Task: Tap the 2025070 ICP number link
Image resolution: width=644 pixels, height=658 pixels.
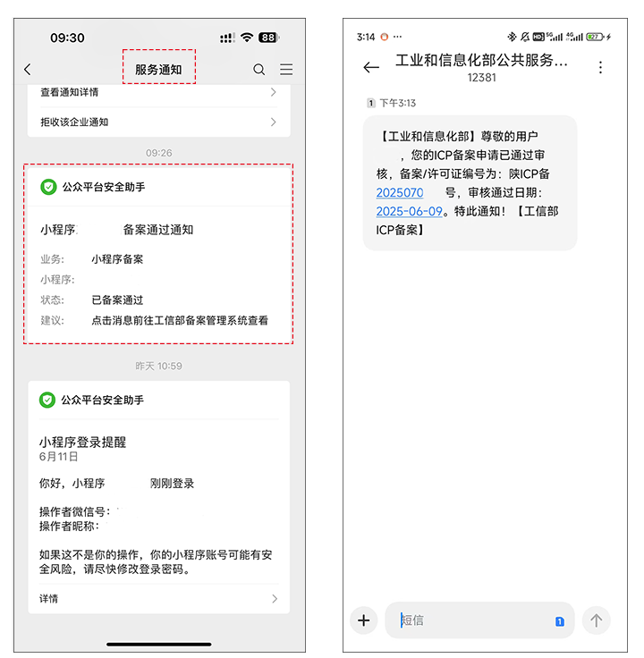Action: pyautogui.click(x=400, y=192)
